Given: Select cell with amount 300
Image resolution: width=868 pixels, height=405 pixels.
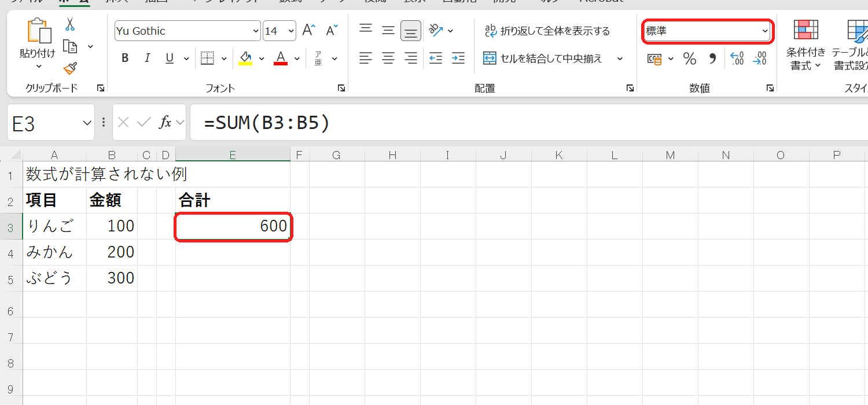Looking at the screenshot, I should [x=112, y=278].
